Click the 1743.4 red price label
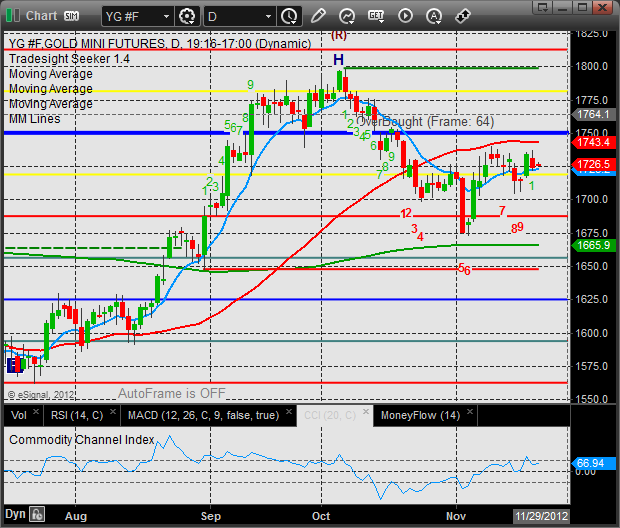The image size is (620, 528). point(594,142)
